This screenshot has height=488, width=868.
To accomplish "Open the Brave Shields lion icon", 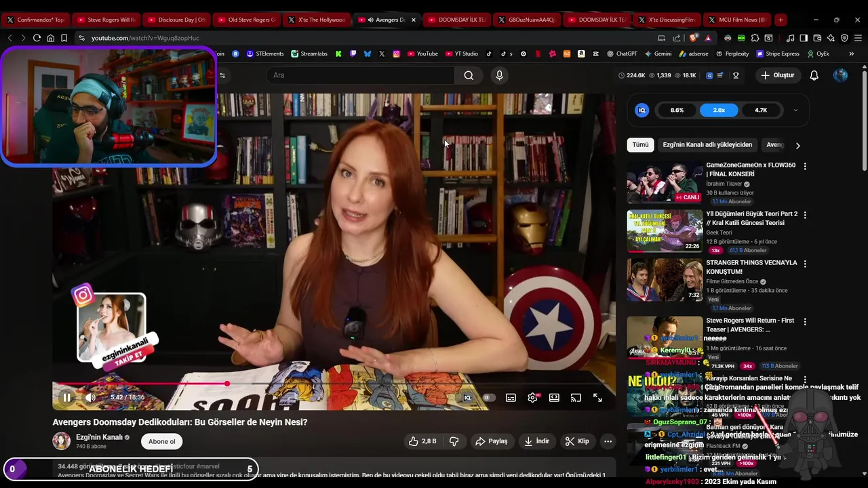I will [x=692, y=38].
